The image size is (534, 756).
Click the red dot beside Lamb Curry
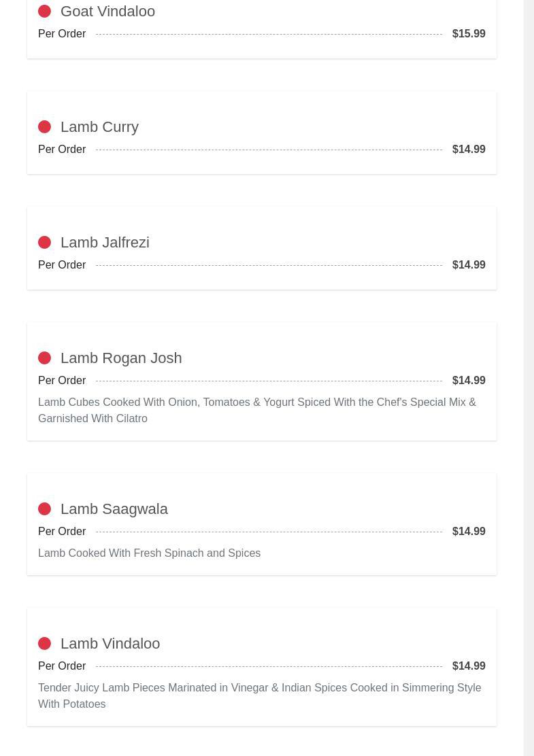(44, 127)
